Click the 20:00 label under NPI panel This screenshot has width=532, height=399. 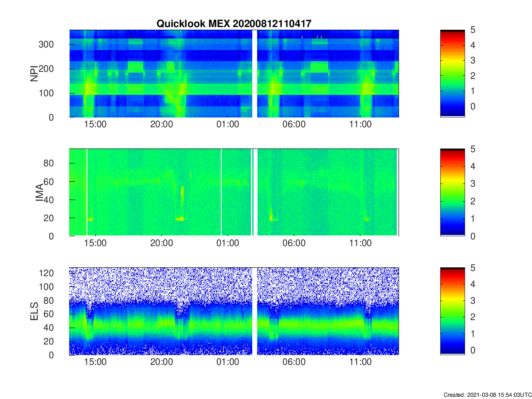[161, 125]
